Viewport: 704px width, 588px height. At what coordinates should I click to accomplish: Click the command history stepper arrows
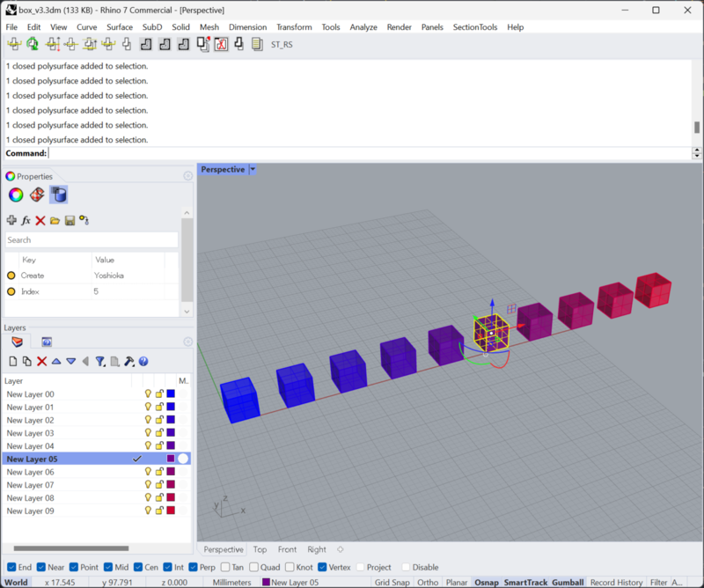click(x=696, y=153)
